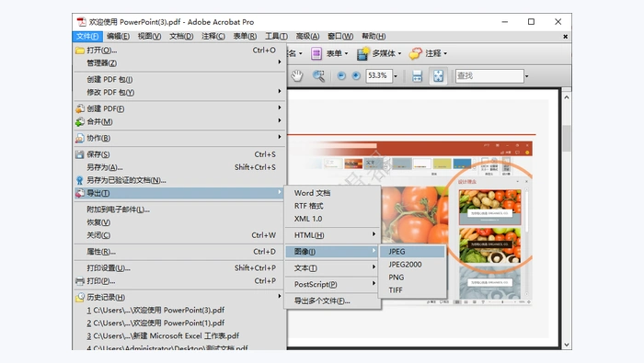The height and width of the screenshot is (363, 644).
Task: Open the Comment (注释) toolbar icon
Action: click(416, 53)
